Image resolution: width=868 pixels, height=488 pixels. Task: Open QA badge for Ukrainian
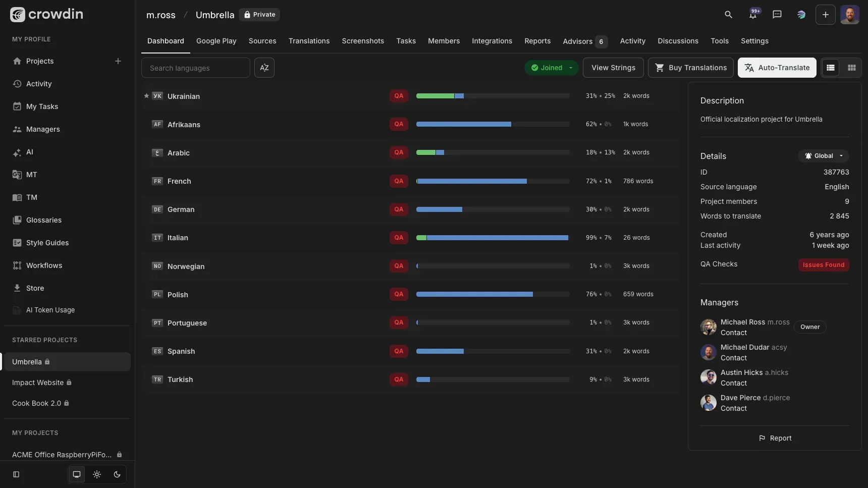click(399, 96)
